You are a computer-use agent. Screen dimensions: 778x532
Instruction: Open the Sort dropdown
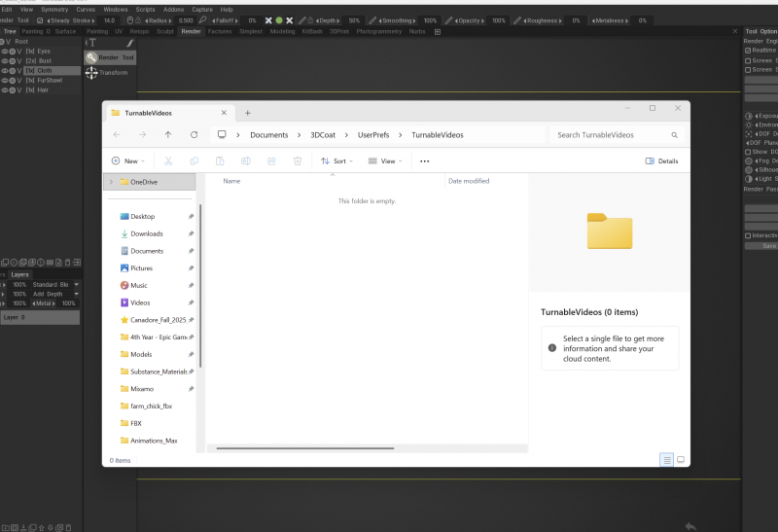click(x=336, y=160)
